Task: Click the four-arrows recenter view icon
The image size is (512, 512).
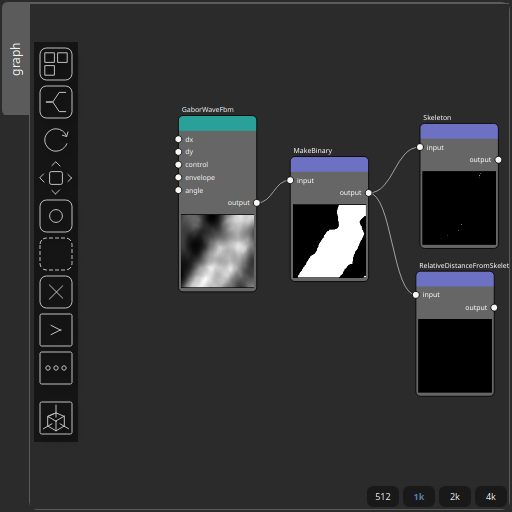Action: (x=56, y=178)
